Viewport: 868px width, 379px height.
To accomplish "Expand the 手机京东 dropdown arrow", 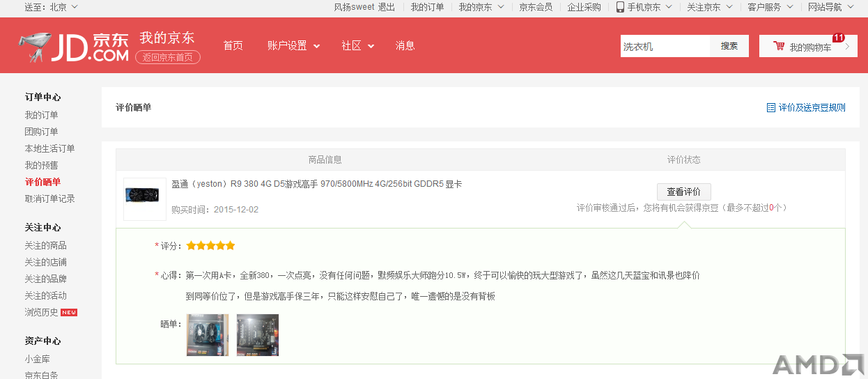I will point(669,7).
